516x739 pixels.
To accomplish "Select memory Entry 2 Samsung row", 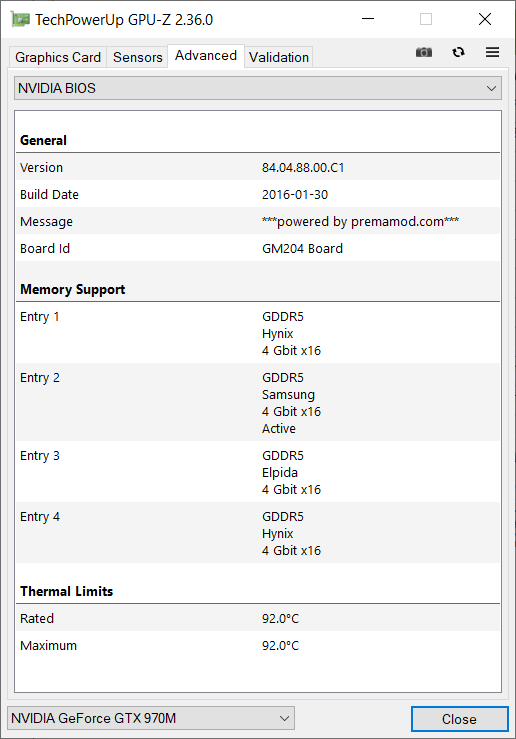I will point(258,402).
